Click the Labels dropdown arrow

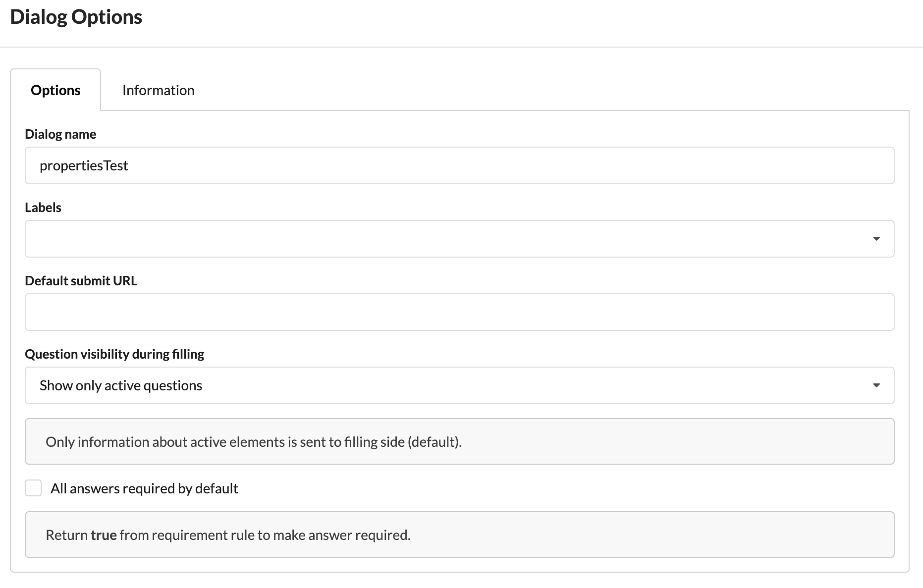[x=877, y=238]
